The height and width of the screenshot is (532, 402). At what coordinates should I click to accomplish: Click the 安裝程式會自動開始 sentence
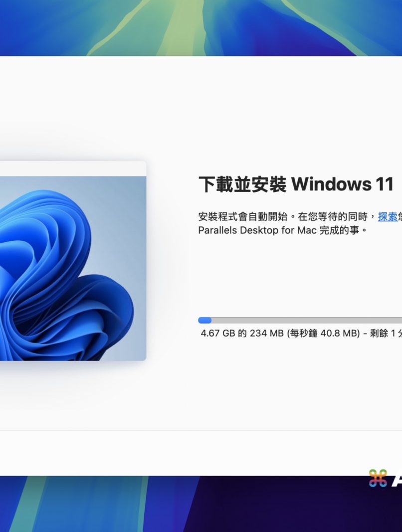[x=243, y=216]
